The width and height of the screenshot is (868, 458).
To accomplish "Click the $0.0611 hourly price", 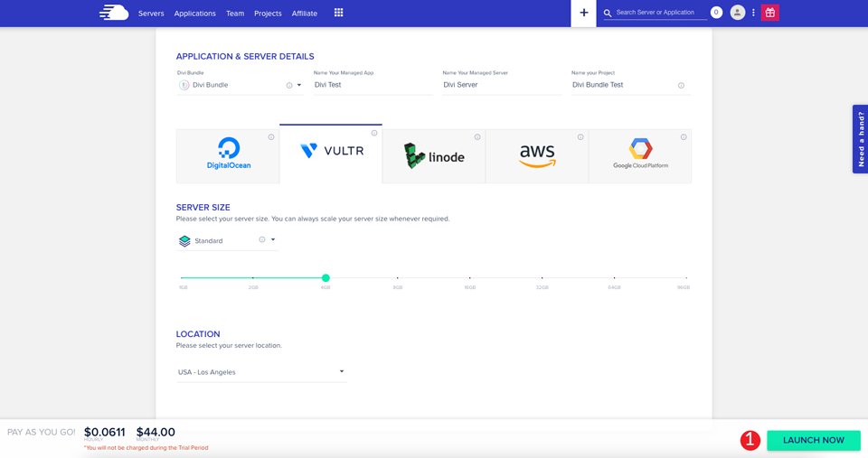I will pyautogui.click(x=105, y=432).
